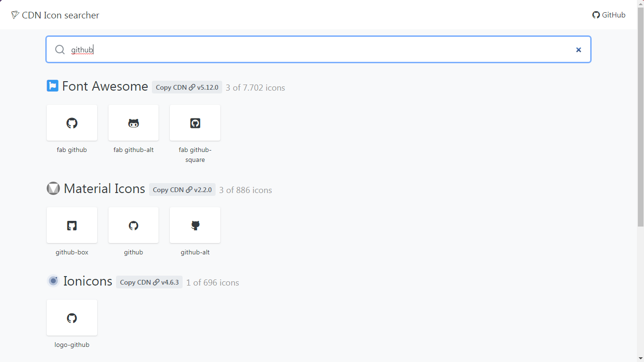The width and height of the screenshot is (644, 362).
Task: Open the GitHub link in the header
Action: [609, 15]
